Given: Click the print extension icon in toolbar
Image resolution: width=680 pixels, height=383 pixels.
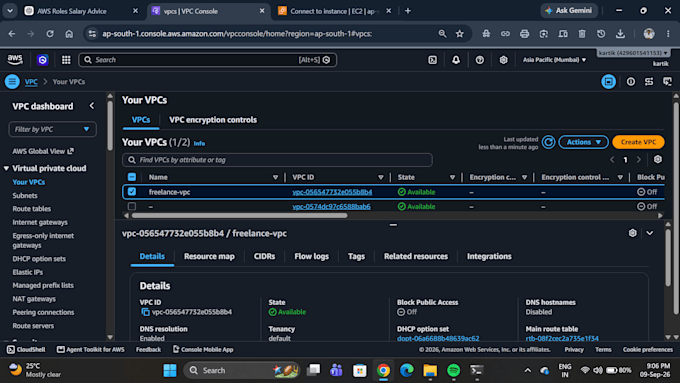Looking at the screenshot, I should [x=524, y=34].
